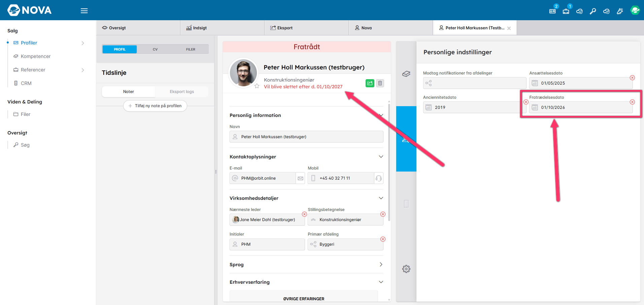Switch to Eksport logs in Tidslinje
This screenshot has width=644, height=305.
coord(182,92)
